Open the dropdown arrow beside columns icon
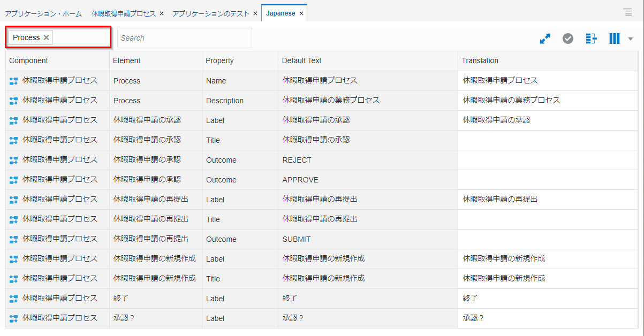Screen dimensions: 644x336 coord(630,39)
